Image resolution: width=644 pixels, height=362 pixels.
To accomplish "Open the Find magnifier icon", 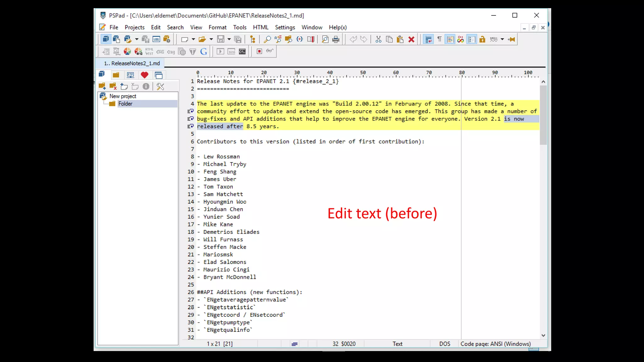I will 267,39.
